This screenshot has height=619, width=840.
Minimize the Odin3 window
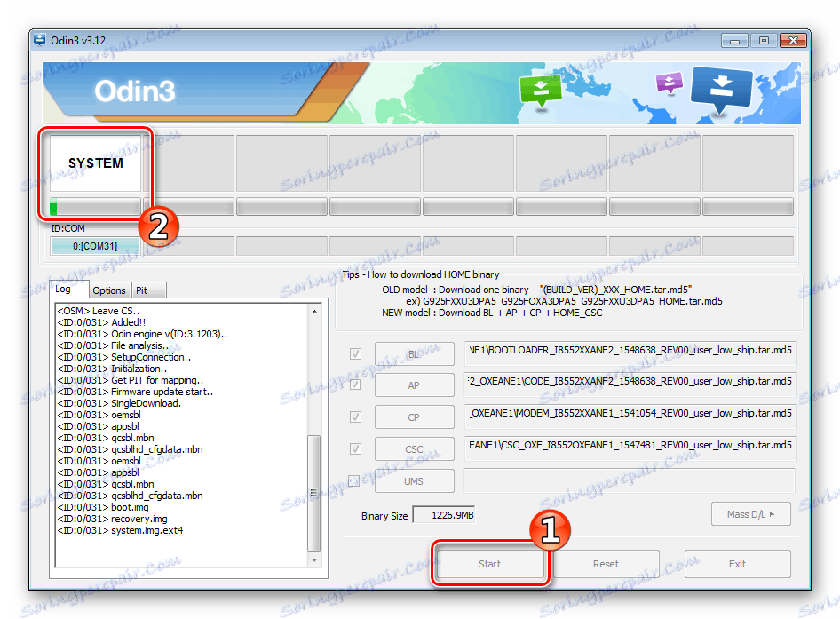pos(734,41)
